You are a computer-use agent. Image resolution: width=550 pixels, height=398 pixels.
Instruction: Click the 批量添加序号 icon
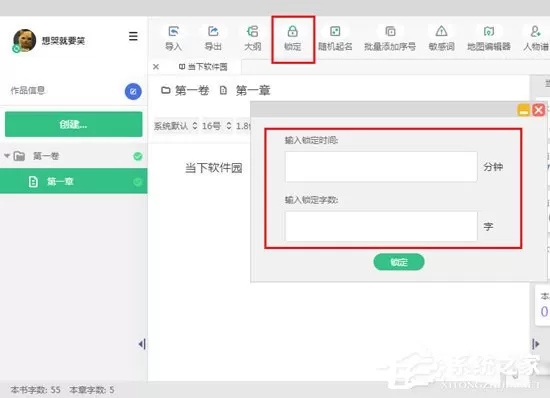390,32
